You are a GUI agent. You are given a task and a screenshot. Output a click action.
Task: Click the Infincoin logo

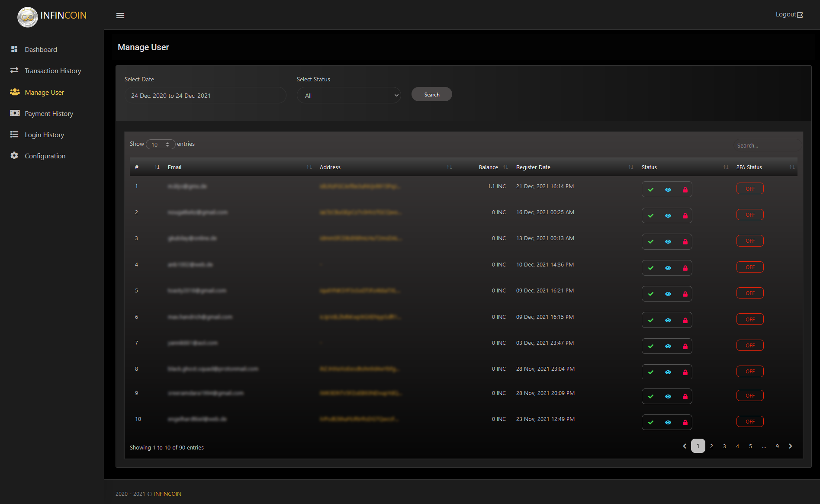point(28,16)
